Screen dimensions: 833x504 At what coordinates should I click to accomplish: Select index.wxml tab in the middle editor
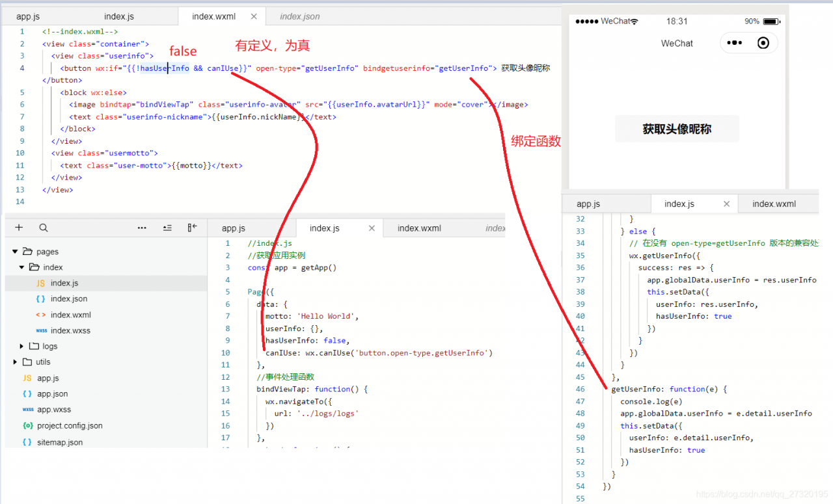(419, 228)
